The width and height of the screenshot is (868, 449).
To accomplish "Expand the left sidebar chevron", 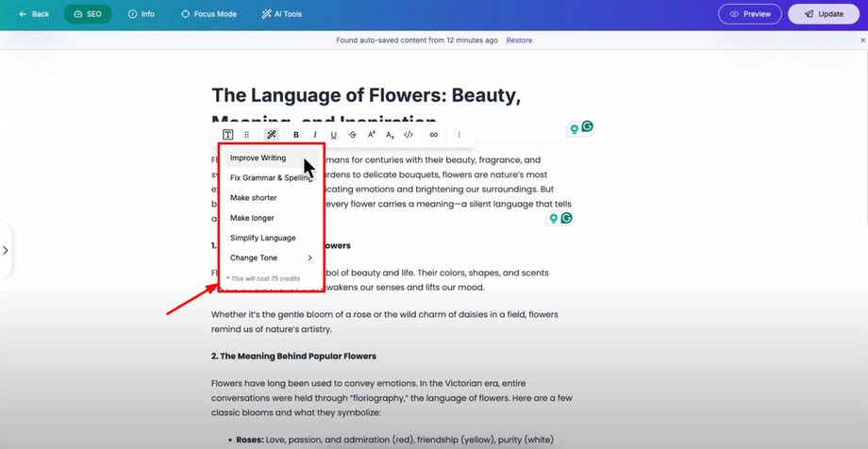I will pos(6,250).
